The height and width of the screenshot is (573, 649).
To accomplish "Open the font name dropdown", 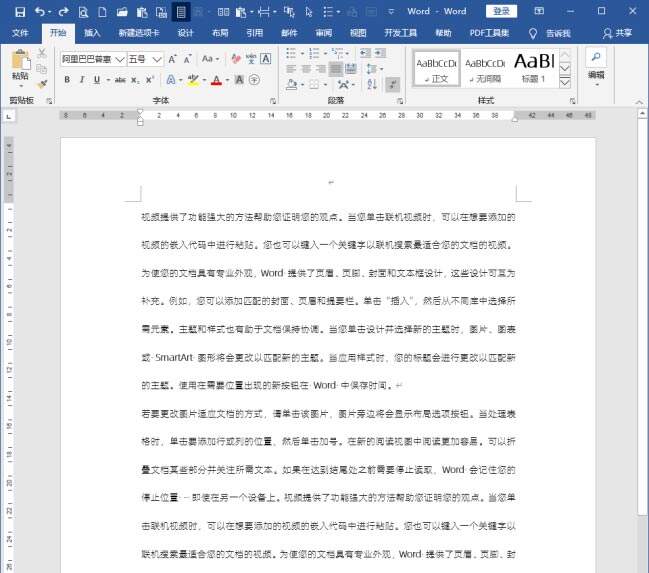I will [120, 60].
